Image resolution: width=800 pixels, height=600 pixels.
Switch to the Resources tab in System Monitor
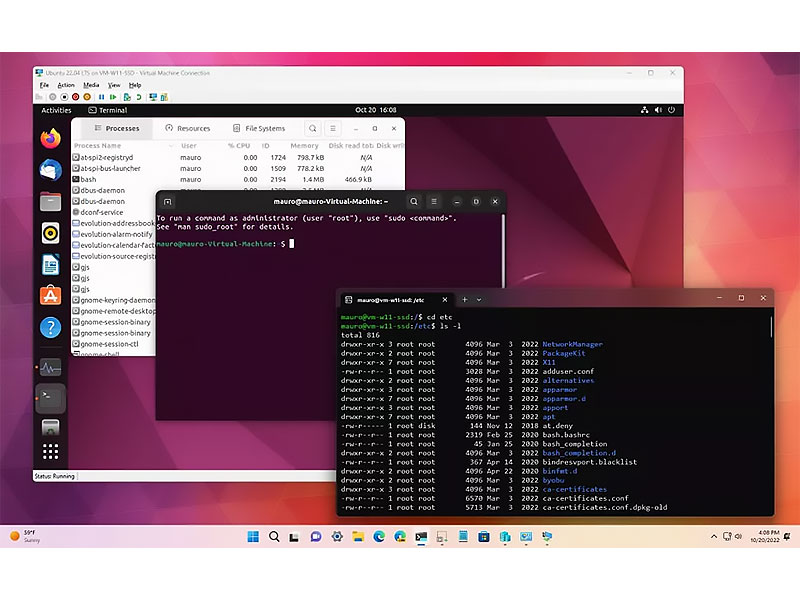click(188, 129)
